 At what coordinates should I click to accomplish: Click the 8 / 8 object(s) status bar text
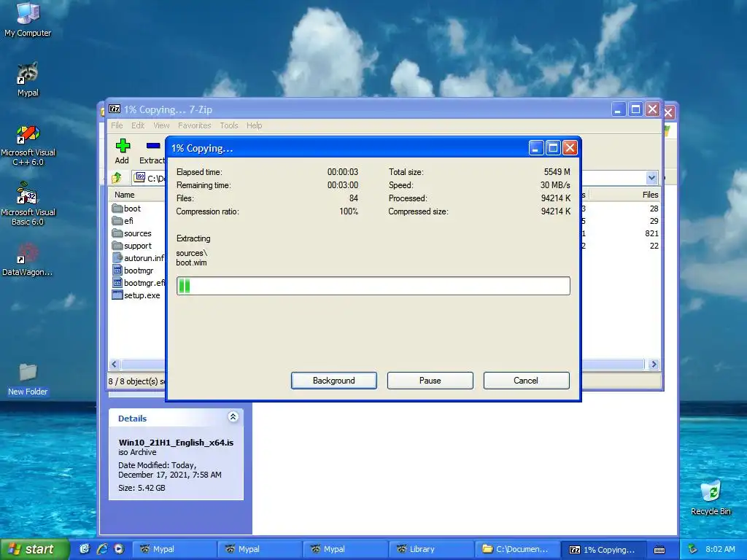(136, 381)
